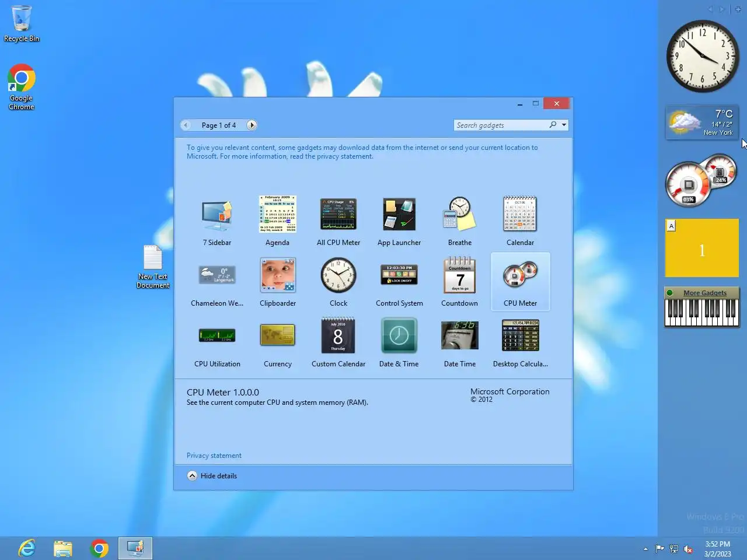Show hidden tray icons arrow
This screenshot has width=747, height=560.
click(x=645, y=549)
